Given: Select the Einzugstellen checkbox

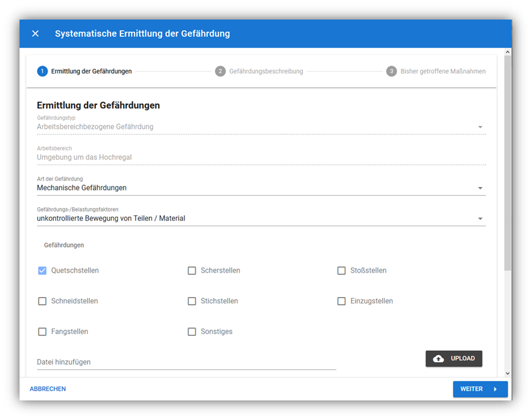Looking at the screenshot, I should [342, 301].
